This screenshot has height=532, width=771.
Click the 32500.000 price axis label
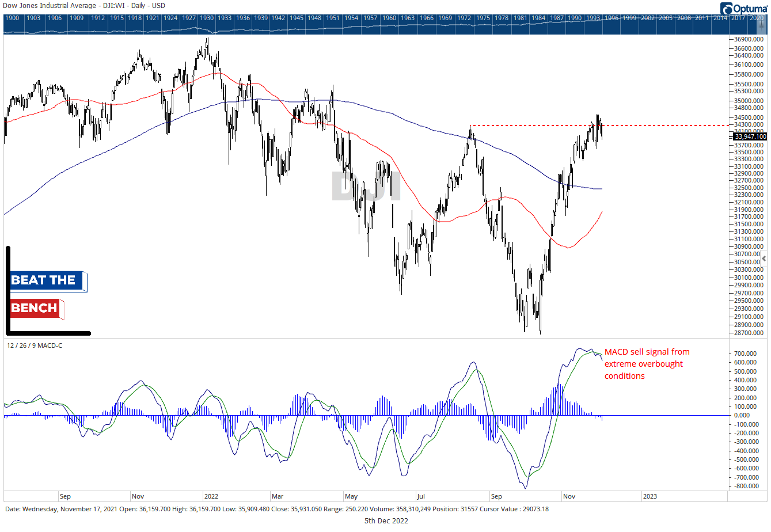(750, 188)
